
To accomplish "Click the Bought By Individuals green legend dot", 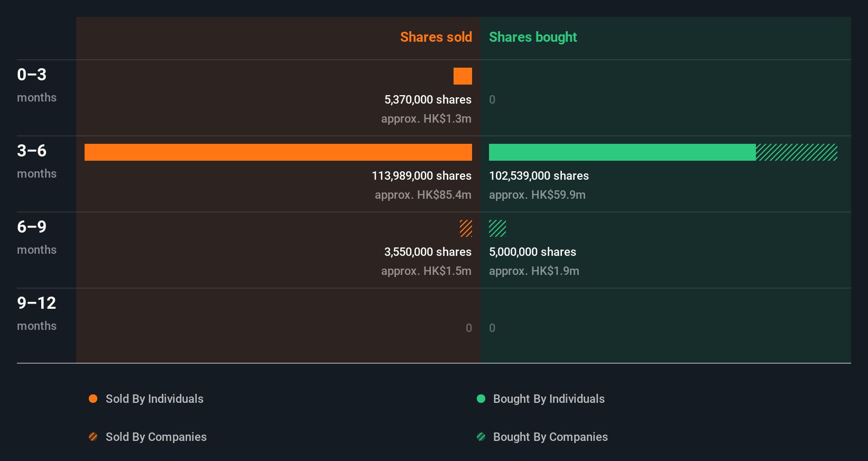I will tap(481, 399).
